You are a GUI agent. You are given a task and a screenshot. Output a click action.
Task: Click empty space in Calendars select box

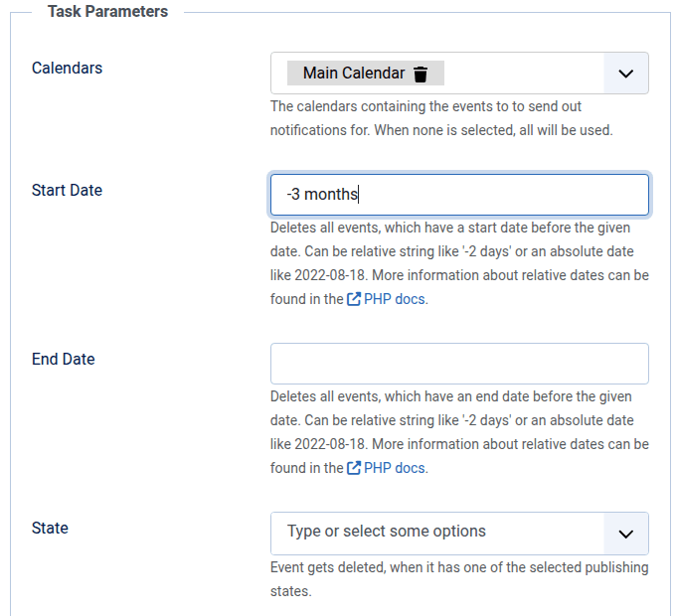coord(522,74)
